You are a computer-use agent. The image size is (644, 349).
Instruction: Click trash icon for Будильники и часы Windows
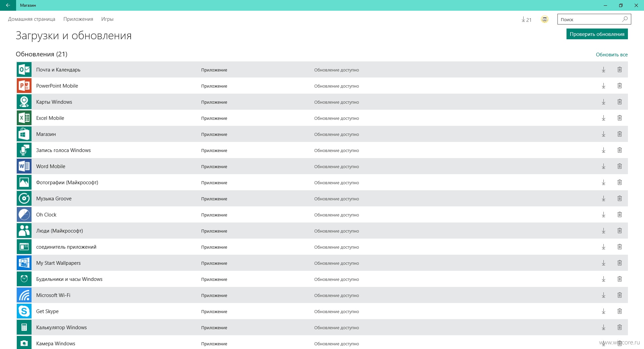(620, 279)
